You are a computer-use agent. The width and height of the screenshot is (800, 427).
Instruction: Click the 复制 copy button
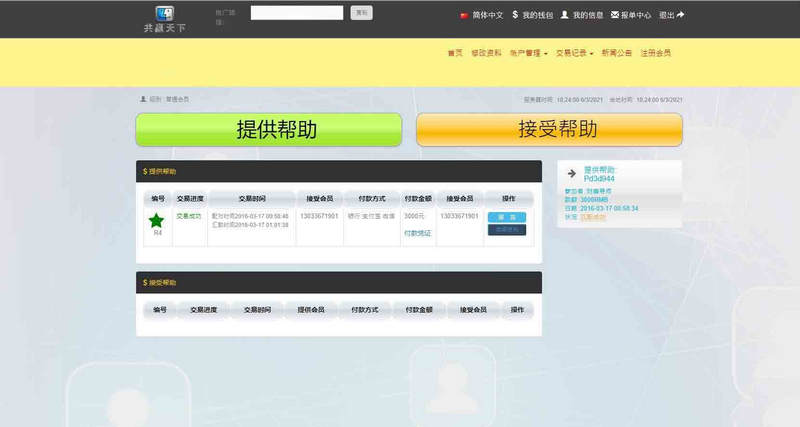click(362, 13)
